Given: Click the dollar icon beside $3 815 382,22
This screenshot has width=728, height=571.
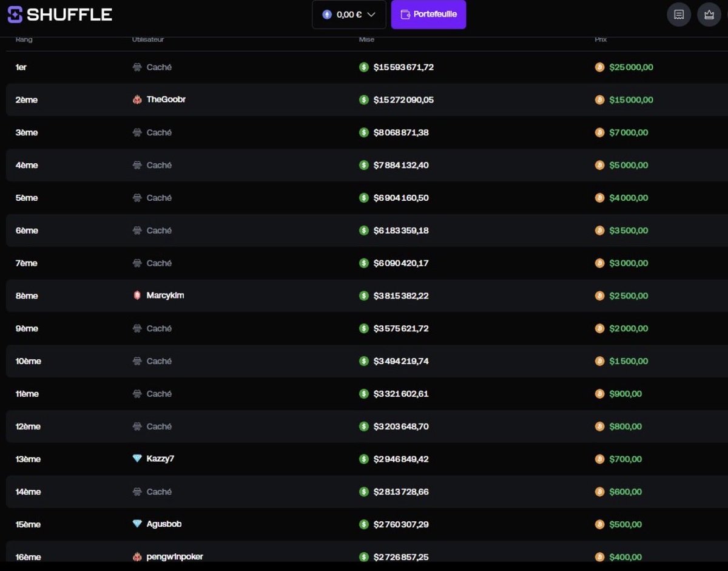Looking at the screenshot, I should 364,296.
